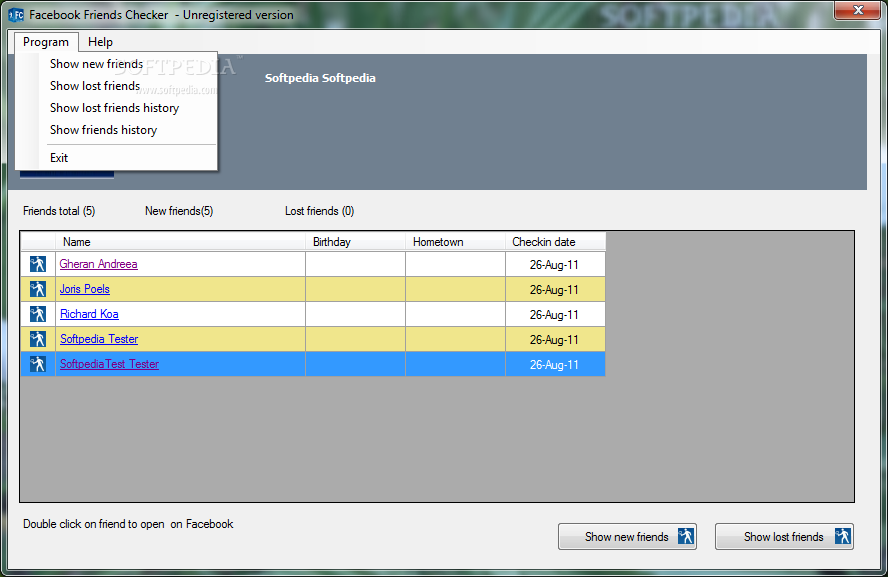Open the Help menu
888x577 pixels.
(x=100, y=42)
